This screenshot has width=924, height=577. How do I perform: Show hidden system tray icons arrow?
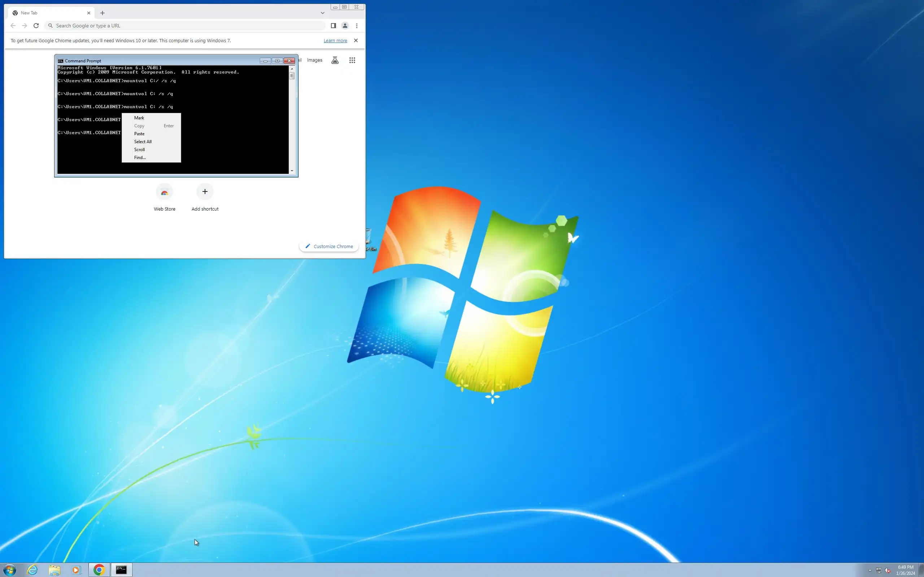tap(870, 570)
